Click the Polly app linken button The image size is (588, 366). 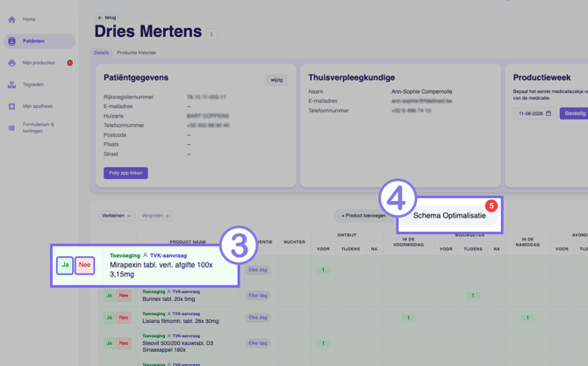pyautogui.click(x=125, y=173)
